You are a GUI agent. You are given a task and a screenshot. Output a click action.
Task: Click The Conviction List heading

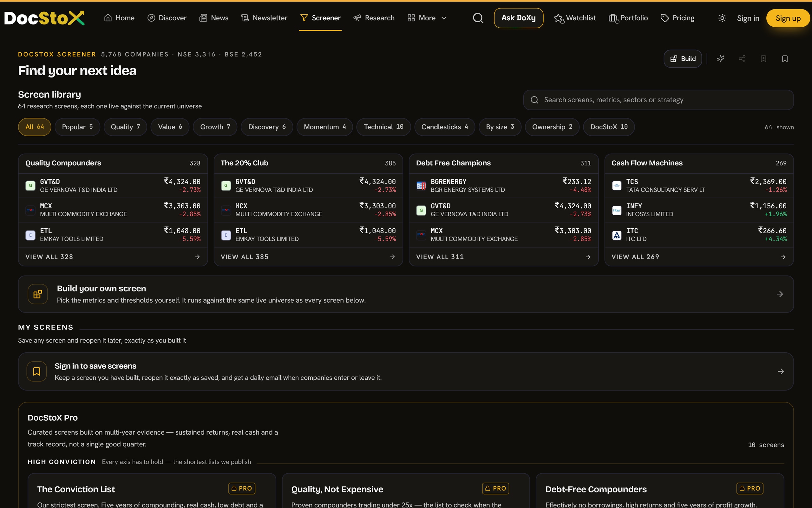coord(76,489)
